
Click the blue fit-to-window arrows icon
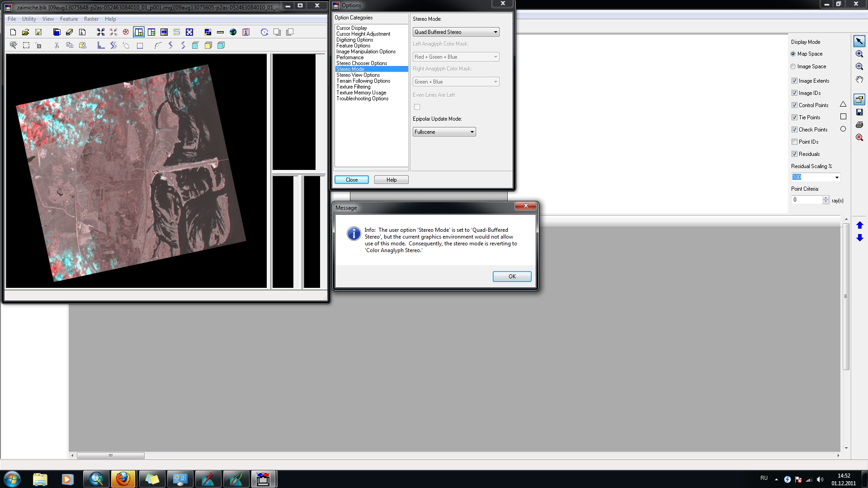coord(100,32)
